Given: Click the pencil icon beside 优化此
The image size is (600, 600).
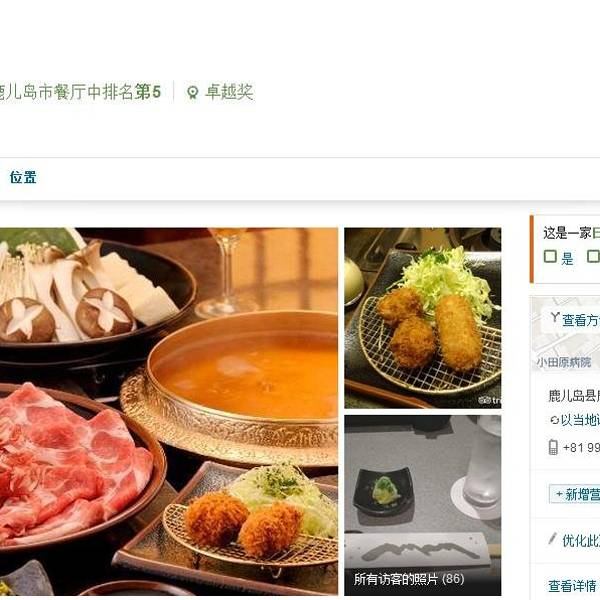Looking at the screenshot, I should coord(552,539).
